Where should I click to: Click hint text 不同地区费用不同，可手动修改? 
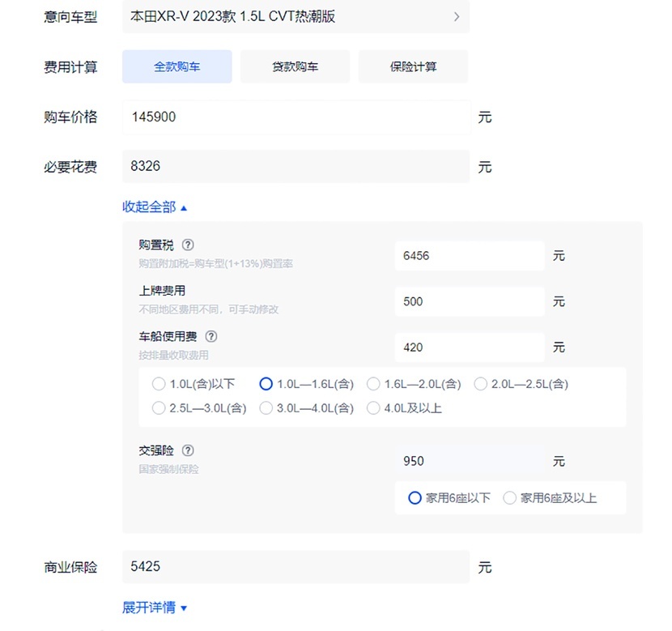[208, 309]
